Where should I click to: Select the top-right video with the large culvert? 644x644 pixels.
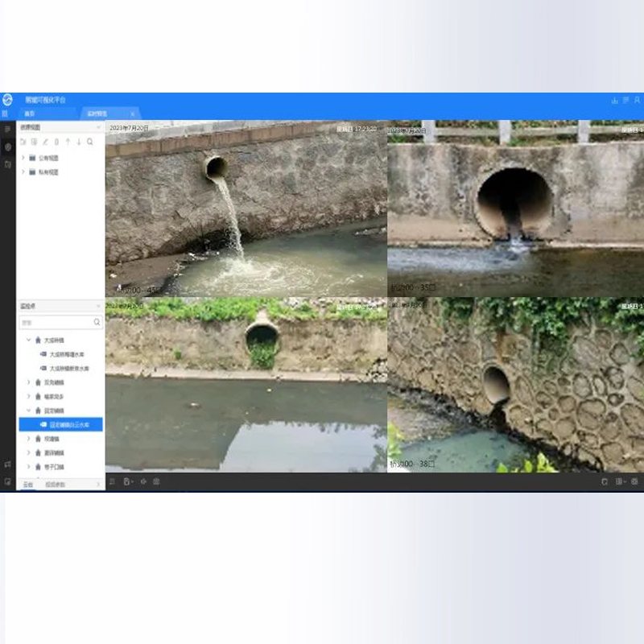[x=515, y=208]
